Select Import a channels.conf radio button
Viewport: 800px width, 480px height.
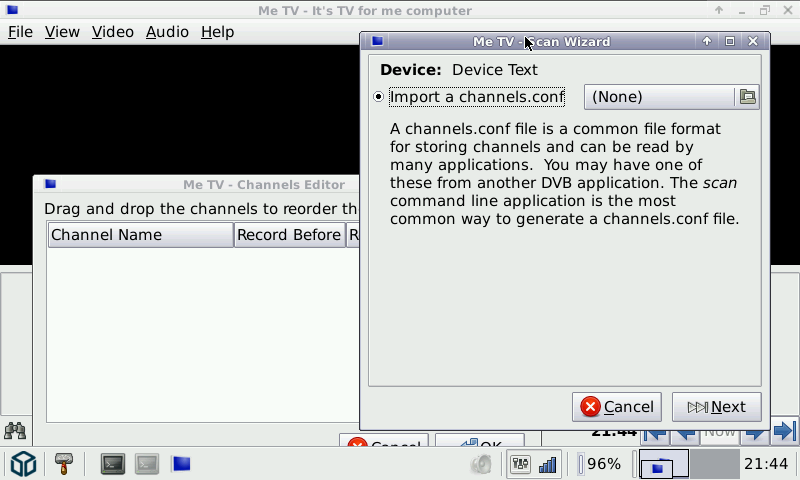pos(378,97)
